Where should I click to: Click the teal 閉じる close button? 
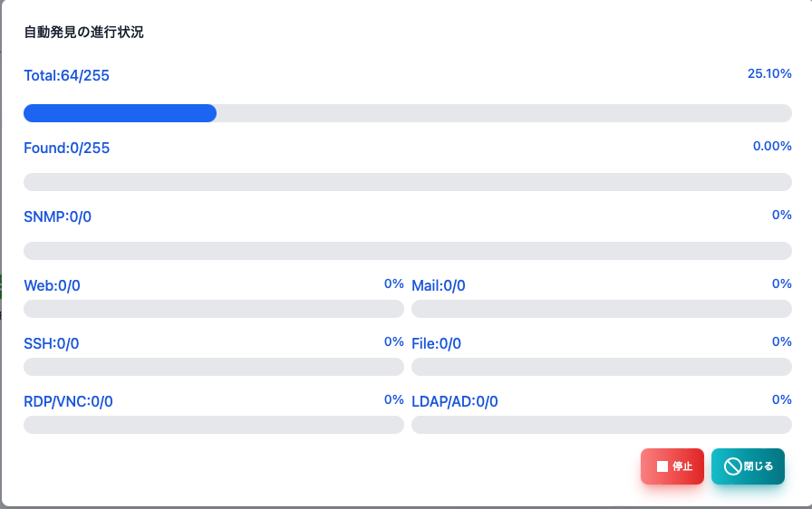tap(748, 466)
